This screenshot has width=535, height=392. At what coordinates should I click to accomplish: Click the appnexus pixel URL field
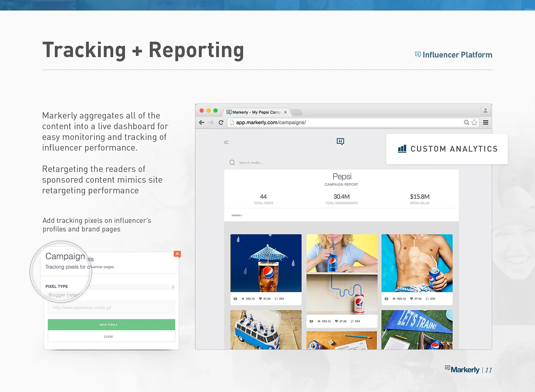coord(111,308)
